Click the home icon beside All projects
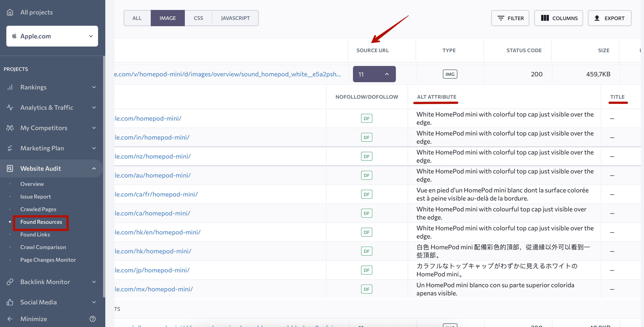Image resolution: width=644 pixels, height=327 pixels. [x=10, y=12]
